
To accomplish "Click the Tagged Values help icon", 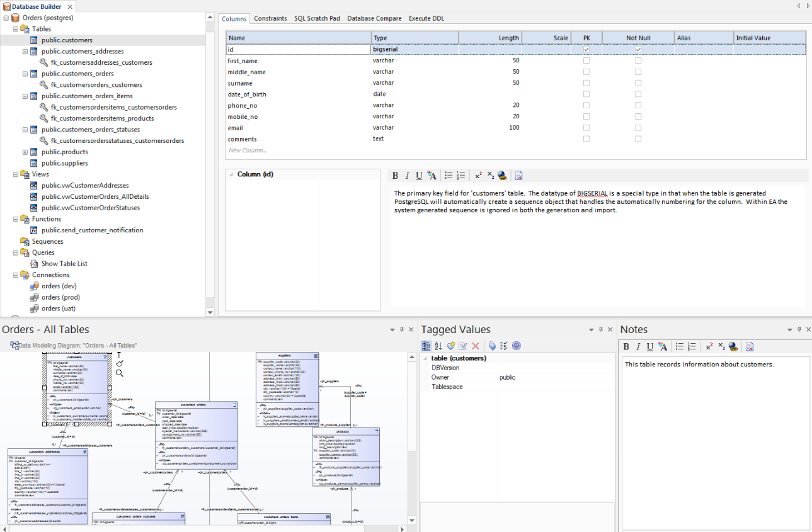I will tap(517, 346).
